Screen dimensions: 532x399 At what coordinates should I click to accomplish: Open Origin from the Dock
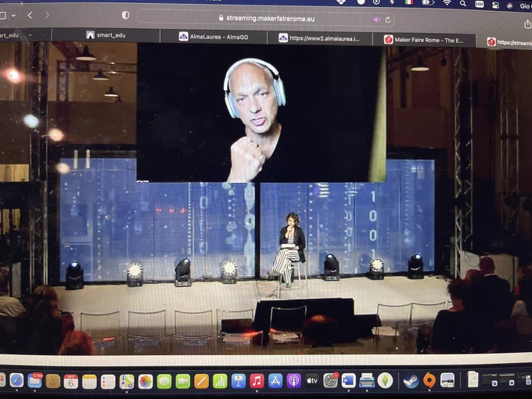coord(430,379)
